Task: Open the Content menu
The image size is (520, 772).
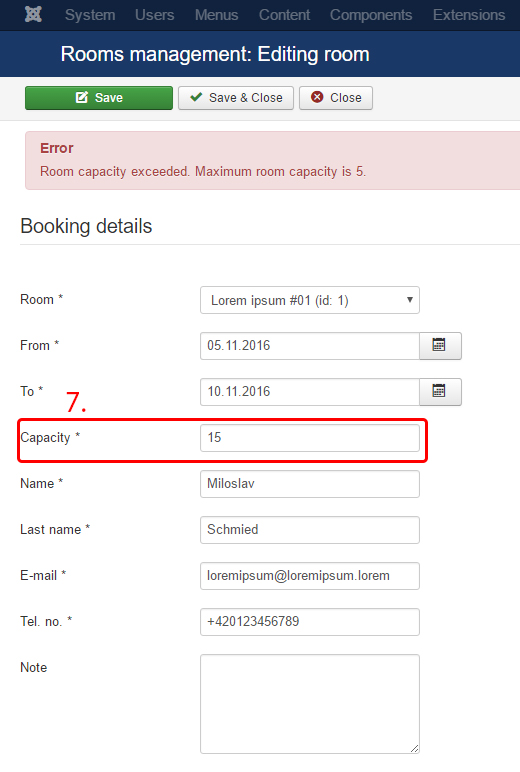Action: [x=284, y=15]
